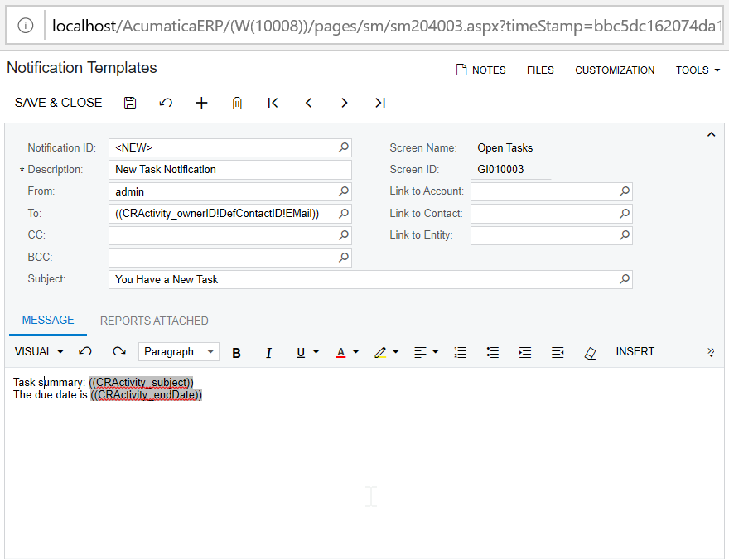This screenshot has width=729, height=560.
Task: Save the notification template record
Action: point(129,102)
